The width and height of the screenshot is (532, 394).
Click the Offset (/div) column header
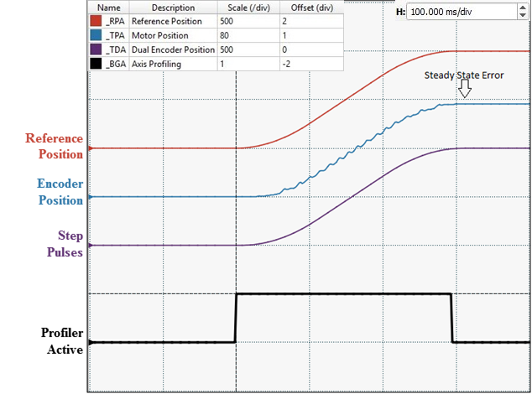click(310, 7)
